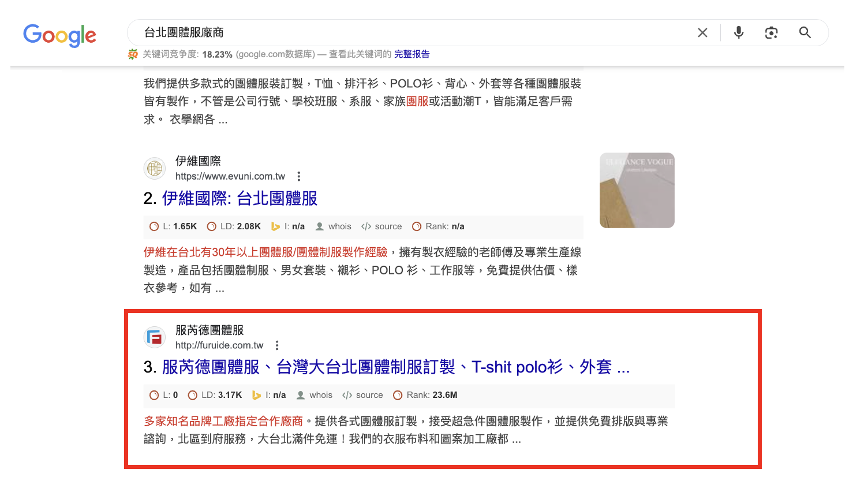Image resolution: width=868 pixels, height=484 pixels.
Task: Click the Bing index icon for evuni.com.tw
Action: click(x=276, y=226)
